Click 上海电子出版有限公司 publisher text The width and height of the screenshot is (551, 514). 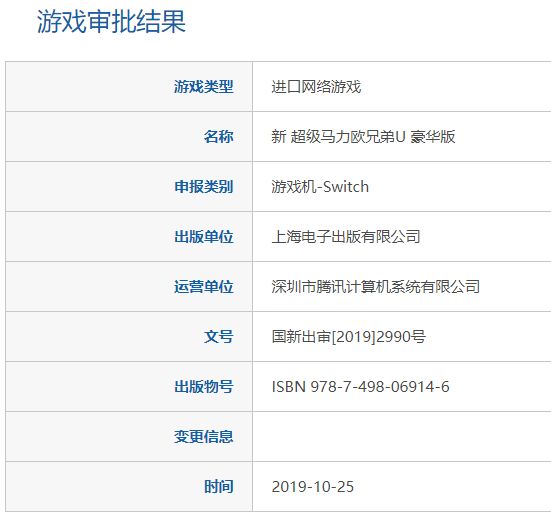[x=346, y=236]
